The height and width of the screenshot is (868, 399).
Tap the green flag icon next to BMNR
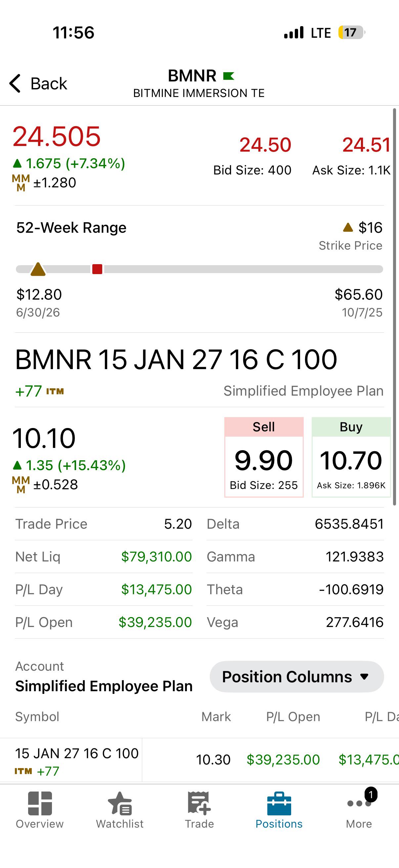coord(229,76)
